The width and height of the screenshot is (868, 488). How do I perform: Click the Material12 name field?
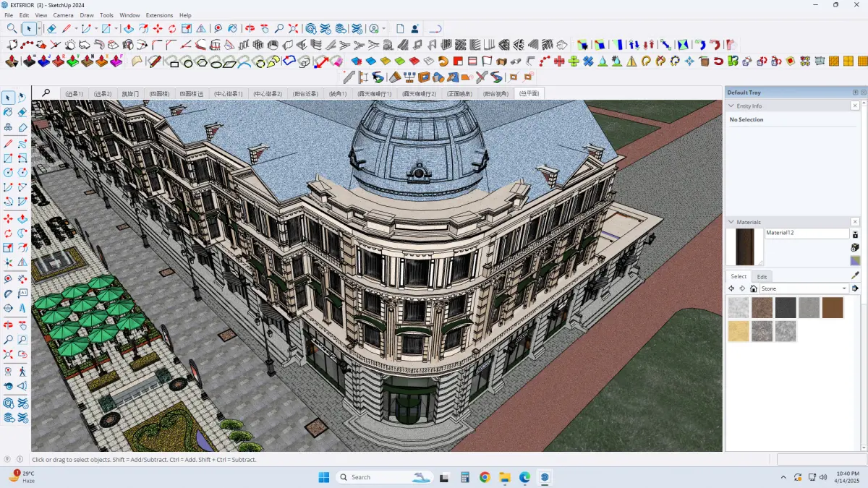click(807, 234)
